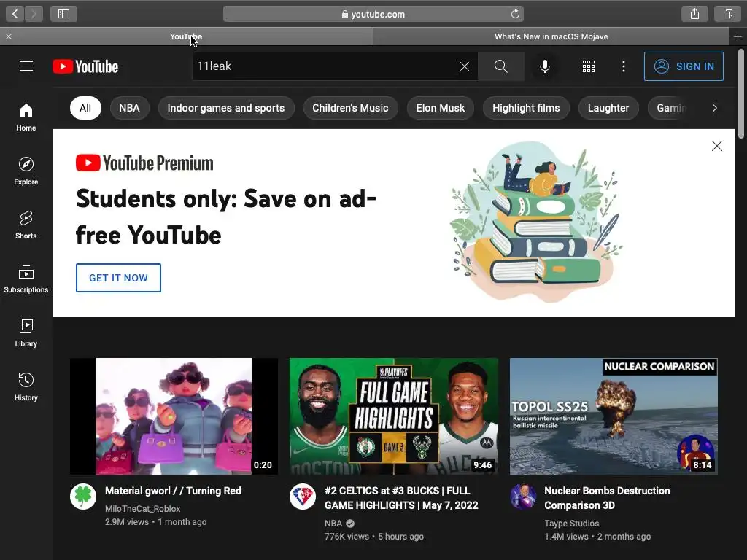
Task: Open History in the sidebar
Action: click(26, 386)
